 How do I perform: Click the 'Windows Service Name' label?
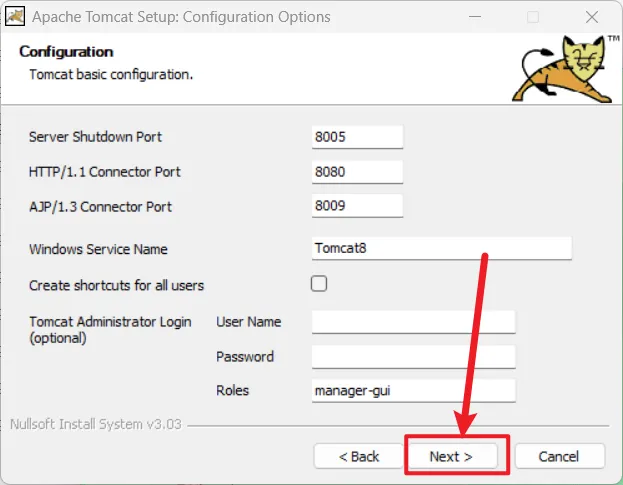(x=98, y=249)
